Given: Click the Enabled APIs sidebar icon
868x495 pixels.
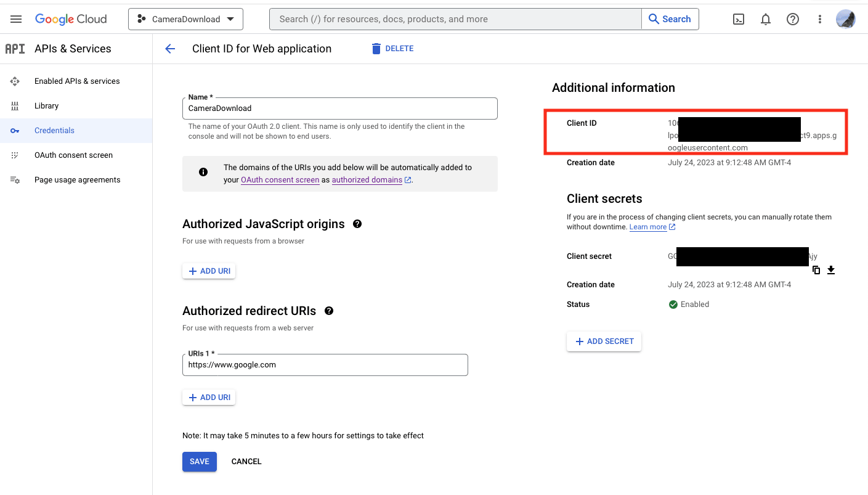Looking at the screenshot, I should pyautogui.click(x=15, y=81).
